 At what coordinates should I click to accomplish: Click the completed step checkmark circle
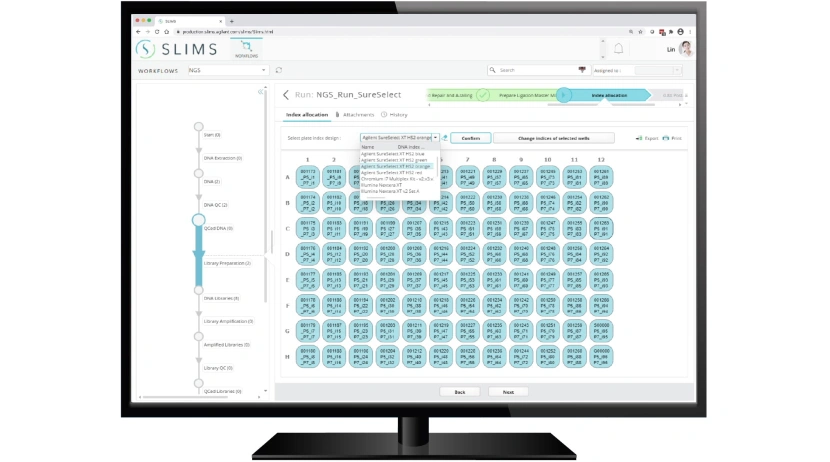[483, 95]
